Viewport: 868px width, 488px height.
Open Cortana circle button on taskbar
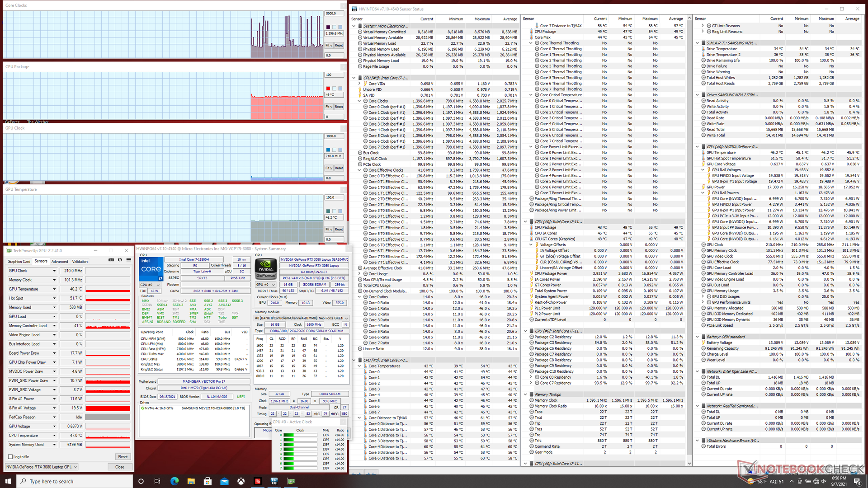(141, 481)
